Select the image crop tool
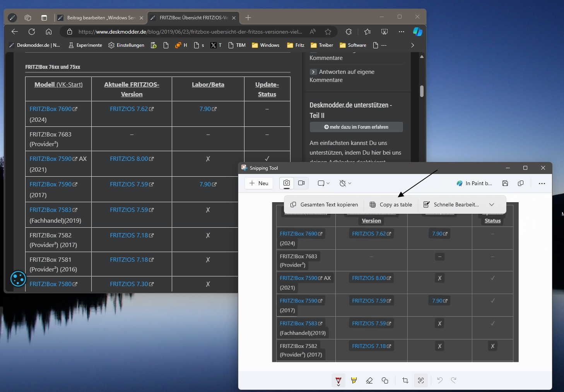This screenshot has height=392, width=564. (405, 380)
